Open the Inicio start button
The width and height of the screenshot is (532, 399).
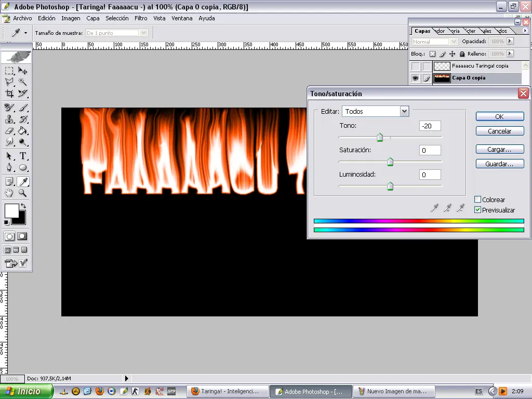tap(26, 391)
